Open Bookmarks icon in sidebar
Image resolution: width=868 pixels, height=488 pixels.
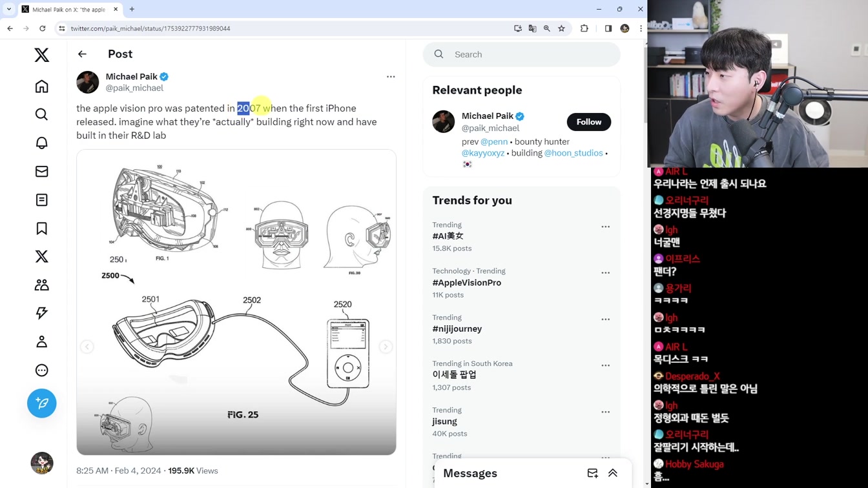coord(42,229)
